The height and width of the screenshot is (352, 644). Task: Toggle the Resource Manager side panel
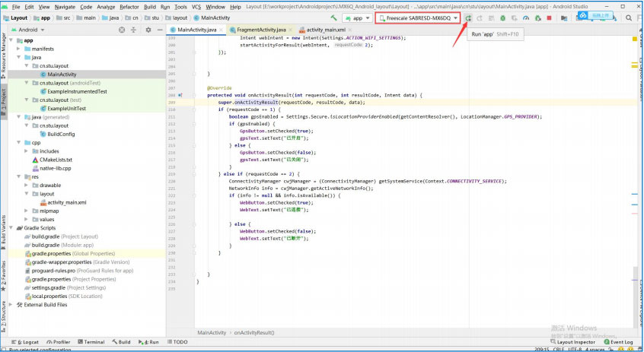tap(3, 55)
